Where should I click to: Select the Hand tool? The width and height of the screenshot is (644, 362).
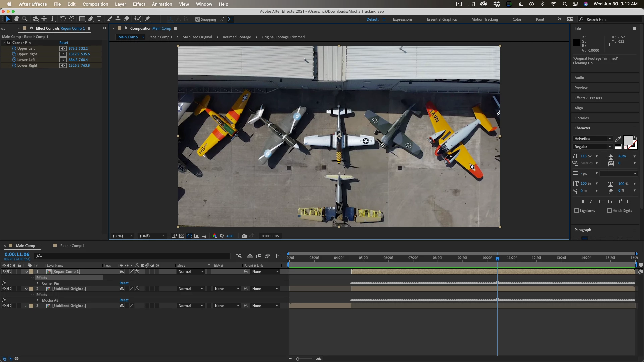[x=16, y=19]
